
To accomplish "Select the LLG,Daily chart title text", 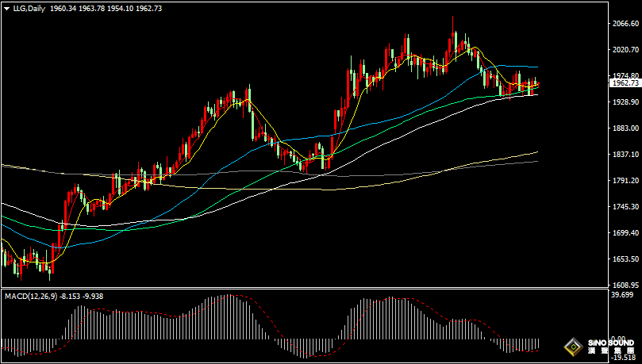I will [x=29, y=8].
